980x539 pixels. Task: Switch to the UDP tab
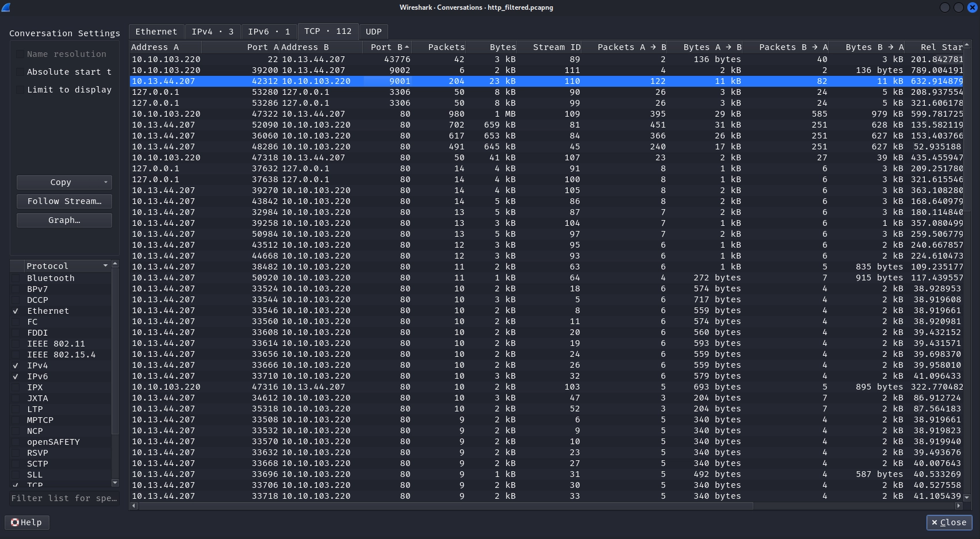coord(373,32)
